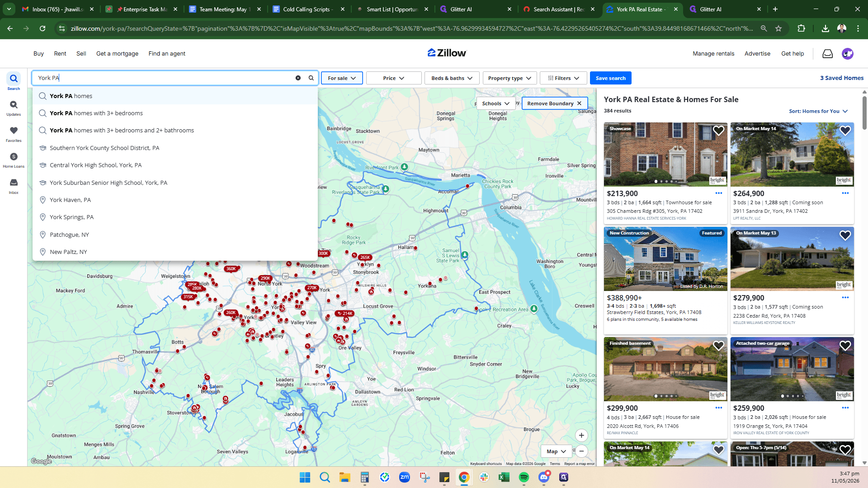
Task: Zoom in on the map
Action: [x=581, y=436]
